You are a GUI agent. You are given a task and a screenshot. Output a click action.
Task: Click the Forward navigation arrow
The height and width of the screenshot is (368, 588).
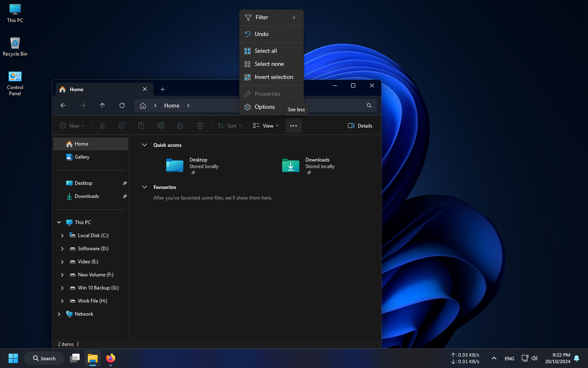point(83,105)
